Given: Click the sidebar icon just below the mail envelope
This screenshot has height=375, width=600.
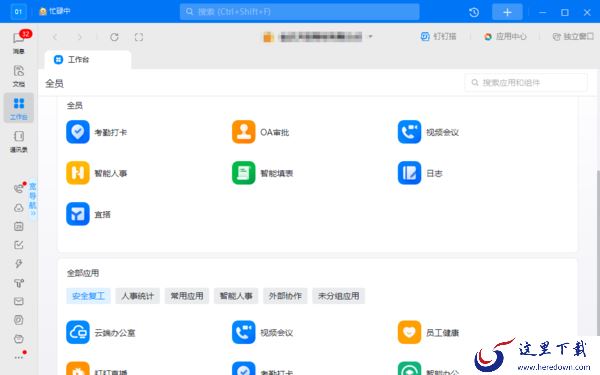Looking at the screenshot, I should (x=19, y=320).
